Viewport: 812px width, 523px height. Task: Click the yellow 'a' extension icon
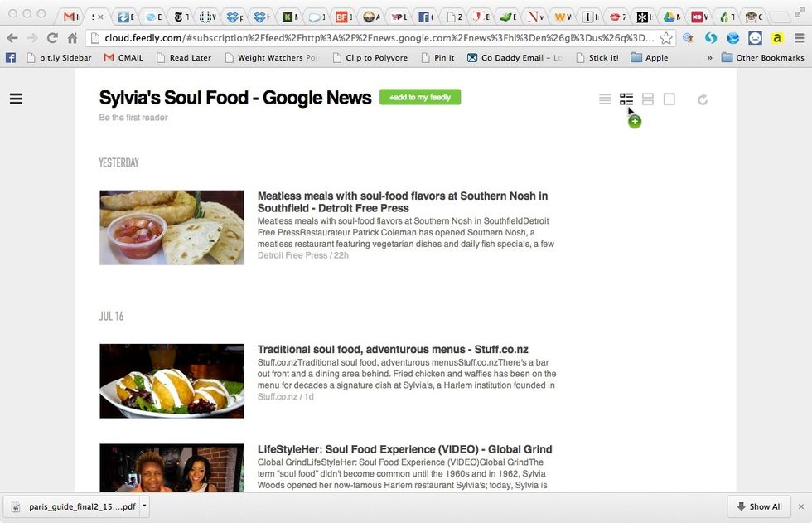click(x=777, y=37)
